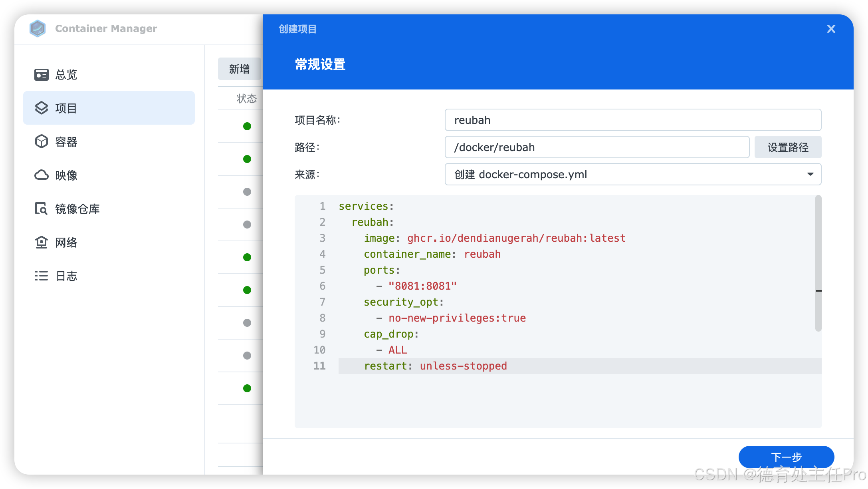Click the project name field containing reubah

tap(632, 120)
